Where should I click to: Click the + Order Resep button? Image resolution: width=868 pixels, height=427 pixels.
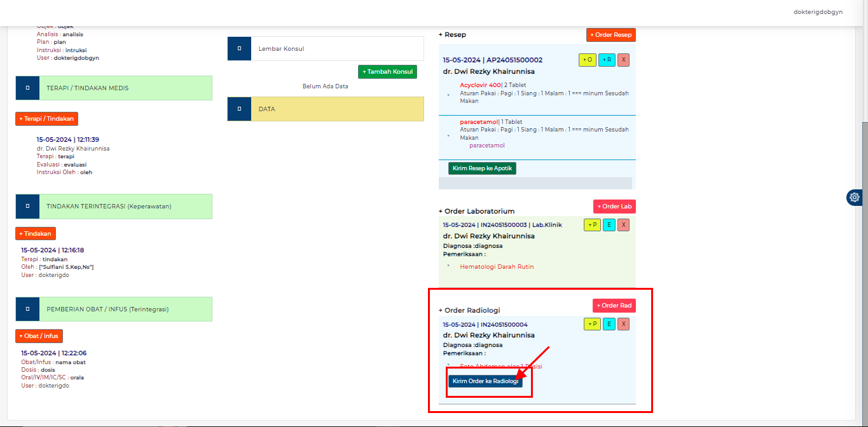coord(610,35)
